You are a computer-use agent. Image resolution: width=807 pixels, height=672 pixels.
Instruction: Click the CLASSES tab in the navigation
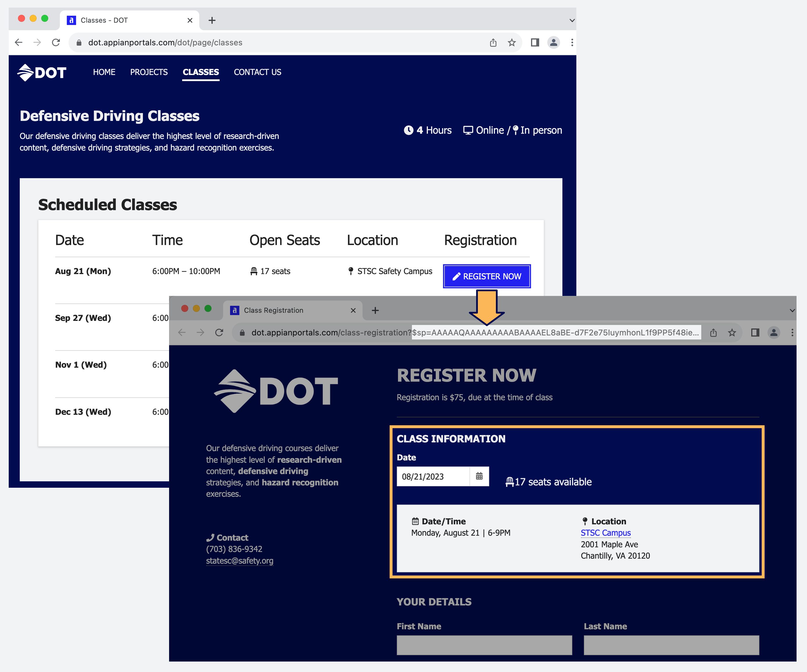(x=201, y=72)
